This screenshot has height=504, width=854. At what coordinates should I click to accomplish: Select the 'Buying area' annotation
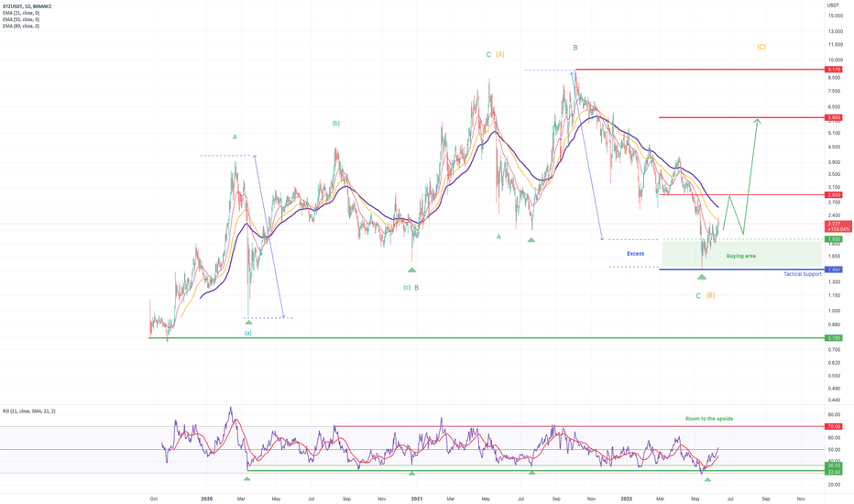click(x=740, y=256)
